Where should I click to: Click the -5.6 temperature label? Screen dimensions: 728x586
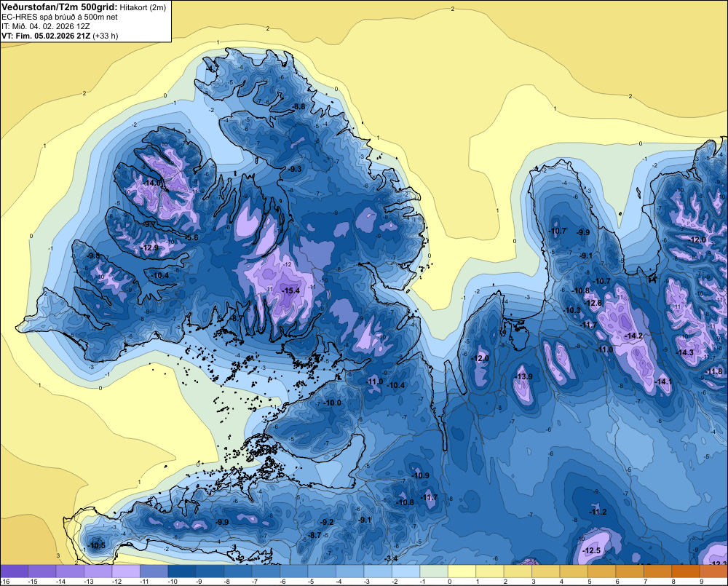tap(191, 237)
